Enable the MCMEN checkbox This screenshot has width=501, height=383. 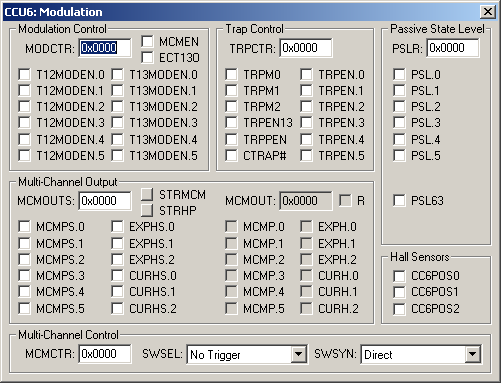pyautogui.click(x=147, y=42)
